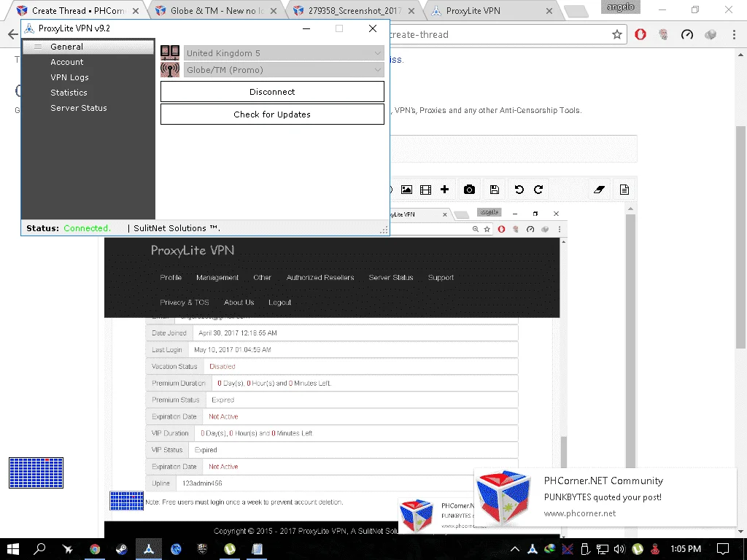Switch to Create Thread PHCorner tab
The width and height of the screenshot is (747, 560).
(76, 10)
